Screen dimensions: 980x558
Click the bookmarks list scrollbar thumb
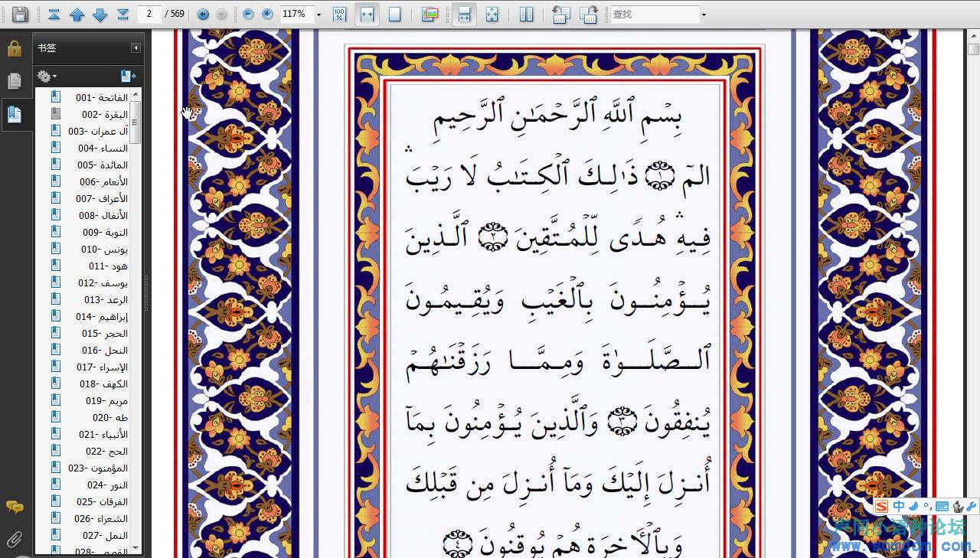[136, 122]
